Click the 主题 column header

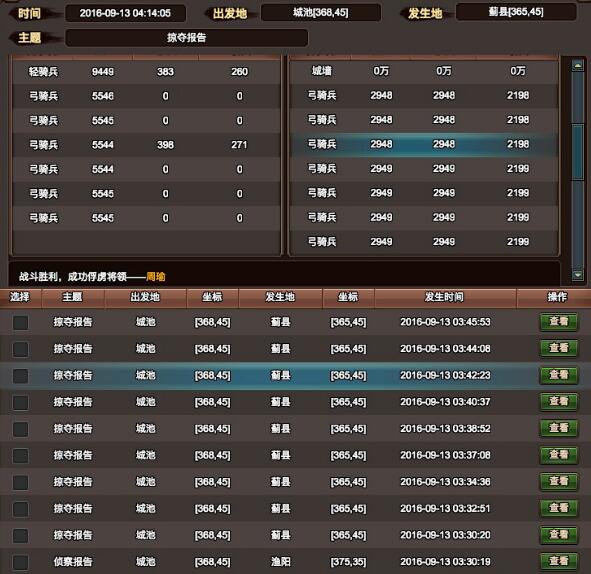pyautogui.click(x=72, y=297)
